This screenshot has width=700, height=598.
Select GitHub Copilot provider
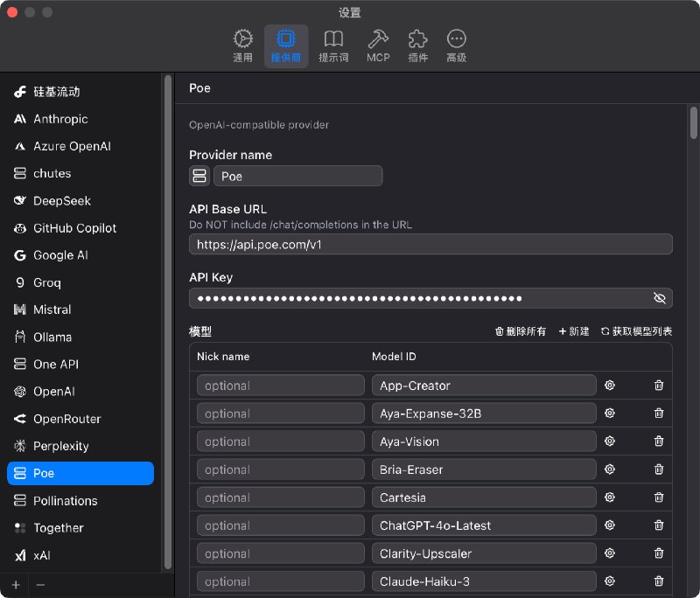(80, 228)
